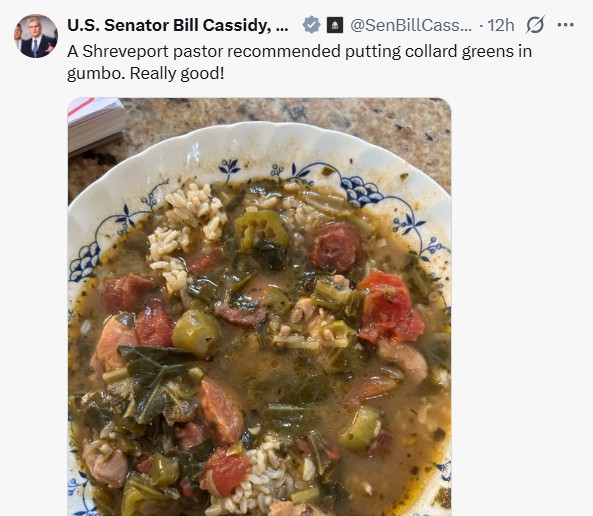This screenshot has width=593, height=516.
Task: Open the Grok explain-this-post icon
Action: (x=535, y=25)
